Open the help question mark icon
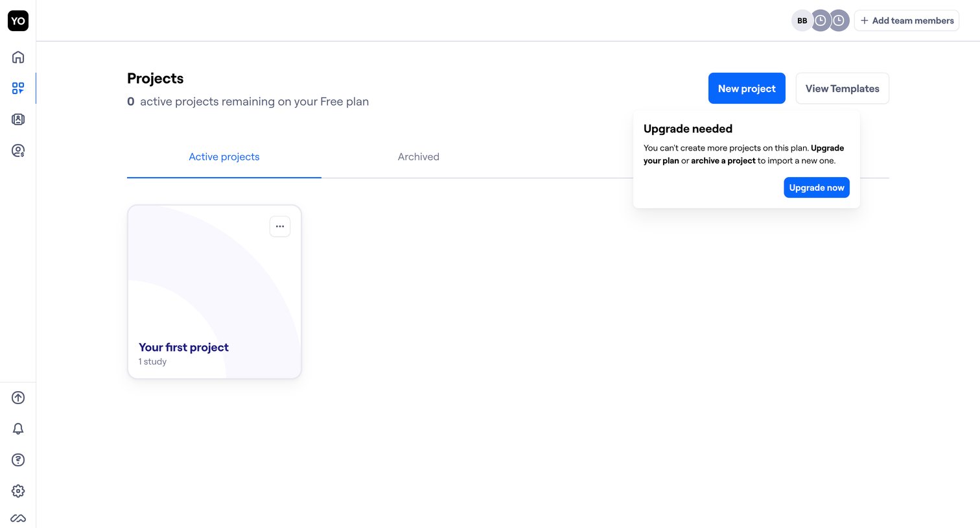Screen dimensions: 980x528 (18, 460)
